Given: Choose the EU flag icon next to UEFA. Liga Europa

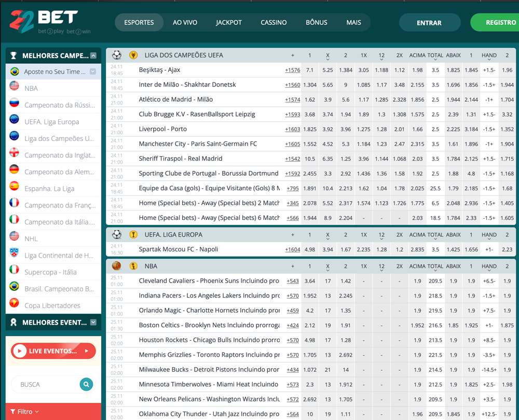Looking at the screenshot, I should coord(14,119).
